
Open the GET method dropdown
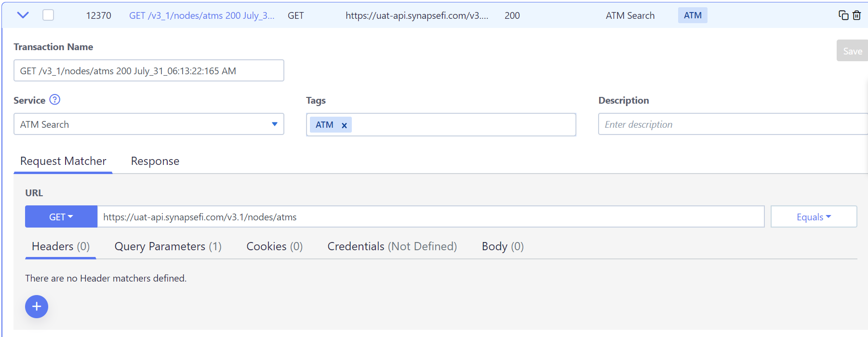click(61, 216)
